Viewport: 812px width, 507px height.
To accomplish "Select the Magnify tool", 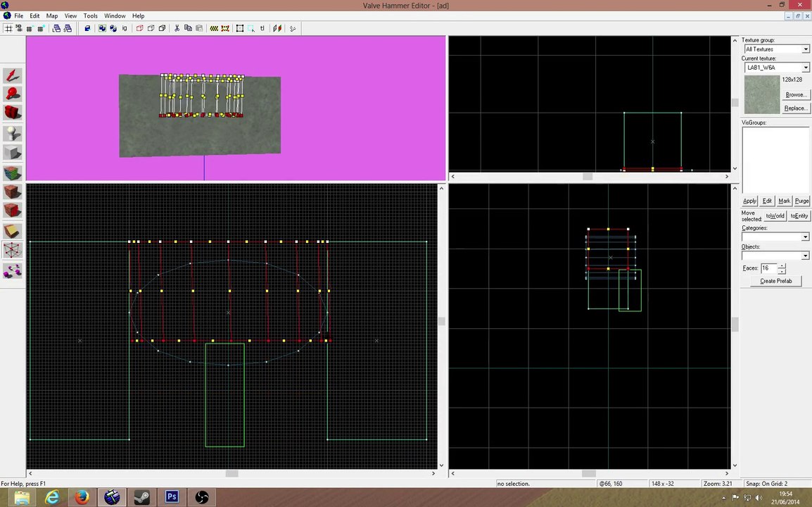I will pyautogui.click(x=13, y=94).
